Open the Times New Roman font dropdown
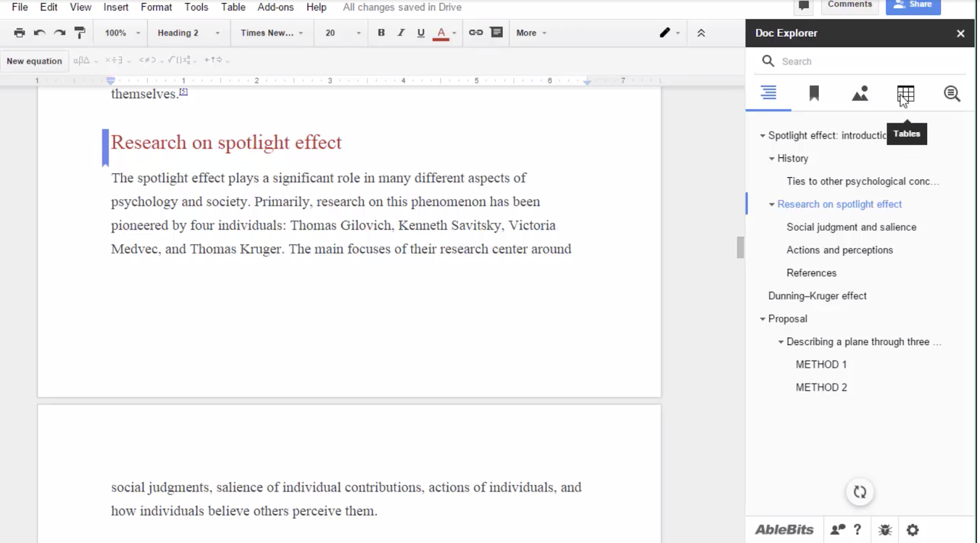The width and height of the screenshot is (980, 543). [x=271, y=33]
